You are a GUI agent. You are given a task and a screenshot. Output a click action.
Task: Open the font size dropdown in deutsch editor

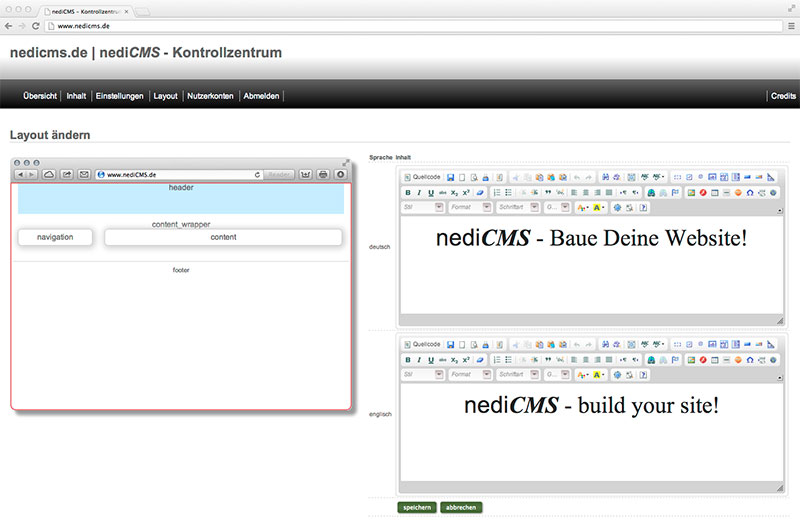pyautogui.click(x=557, y=207)
